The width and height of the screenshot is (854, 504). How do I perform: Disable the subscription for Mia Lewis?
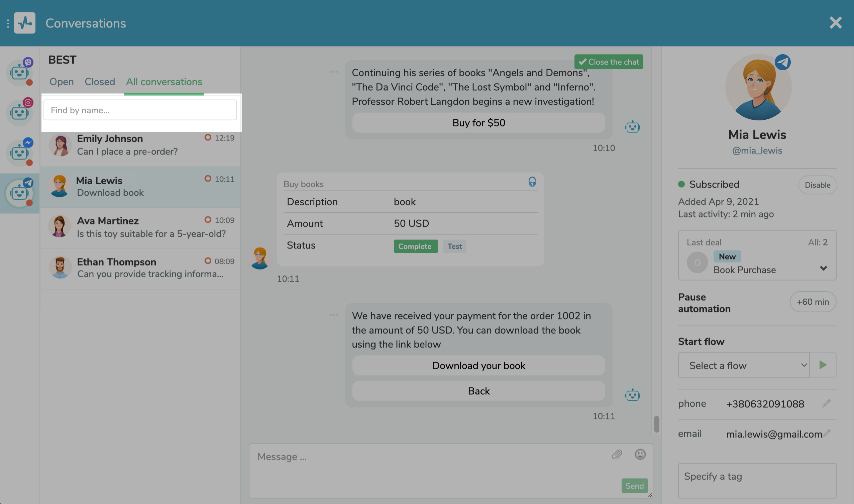(x=817, y=185)
